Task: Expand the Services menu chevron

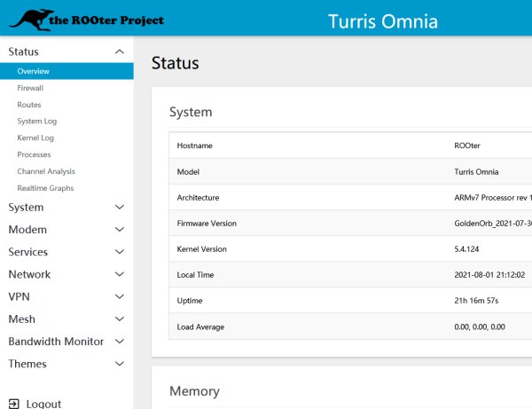Action: point(120,252)
